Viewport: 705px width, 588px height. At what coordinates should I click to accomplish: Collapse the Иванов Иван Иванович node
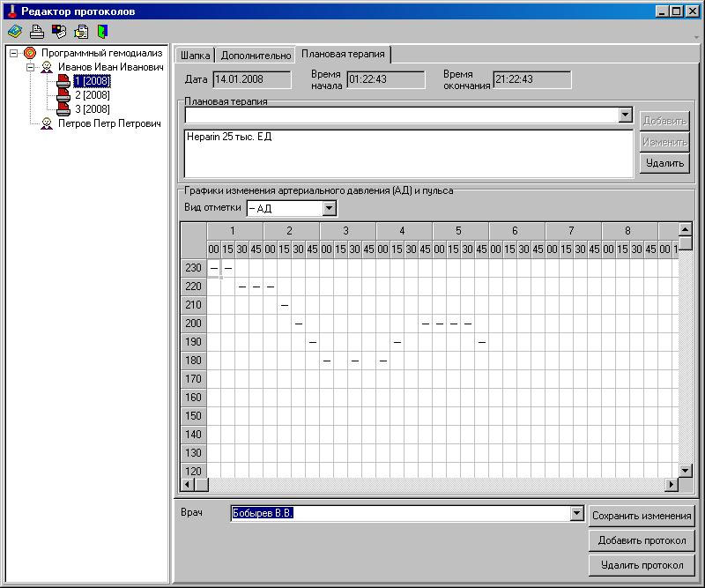click(30, 67)
